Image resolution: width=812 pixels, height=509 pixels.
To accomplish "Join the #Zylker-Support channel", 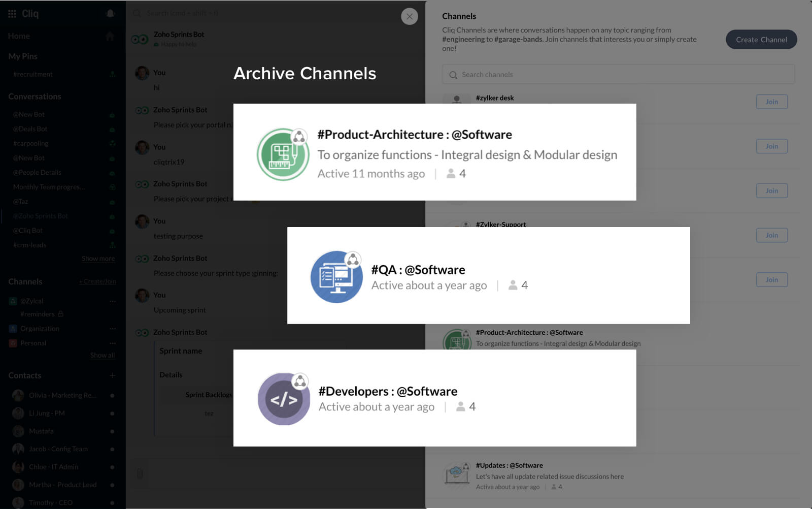I will 771,235.
